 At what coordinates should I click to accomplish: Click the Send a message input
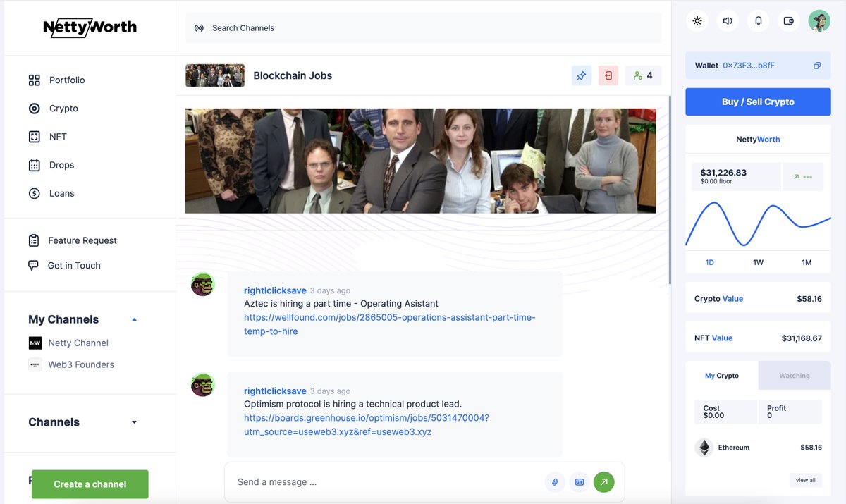click(x=384, y=482)
